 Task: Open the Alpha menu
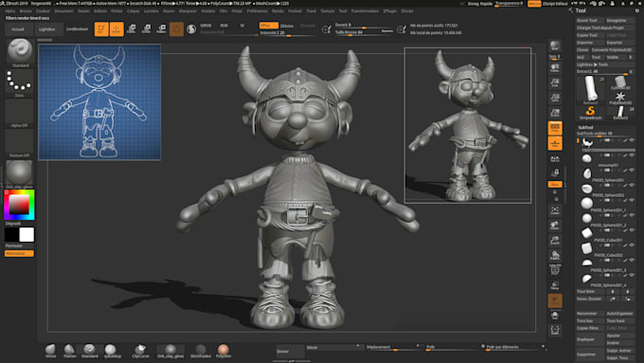(10, 11)
